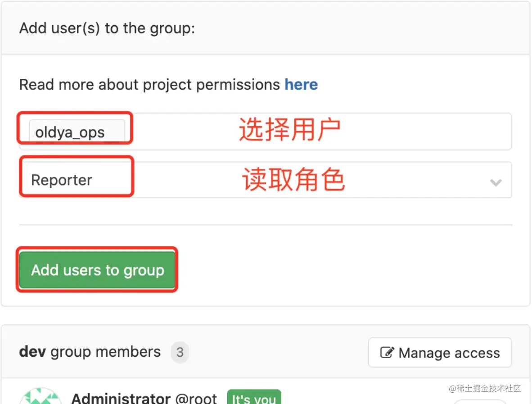The height and width of the screenshot is (404, 532).
Task: Click the pencil icon in Manage access
Action: 387,353
